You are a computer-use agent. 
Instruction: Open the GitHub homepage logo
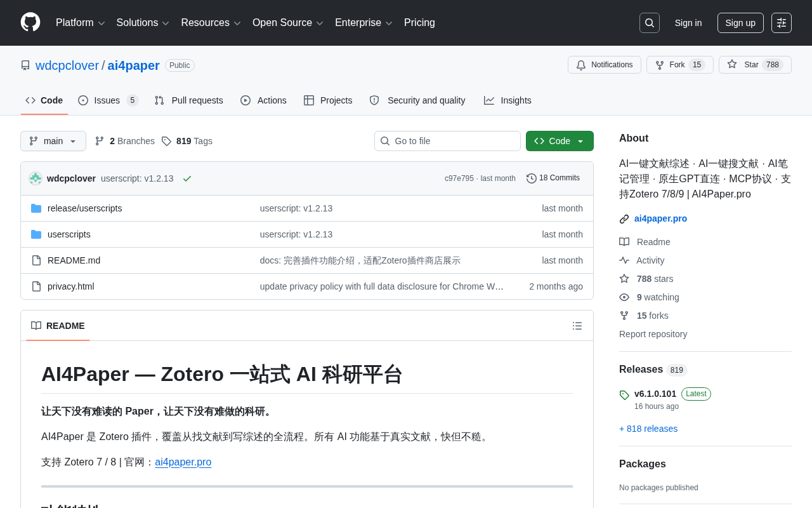(30, 22)
